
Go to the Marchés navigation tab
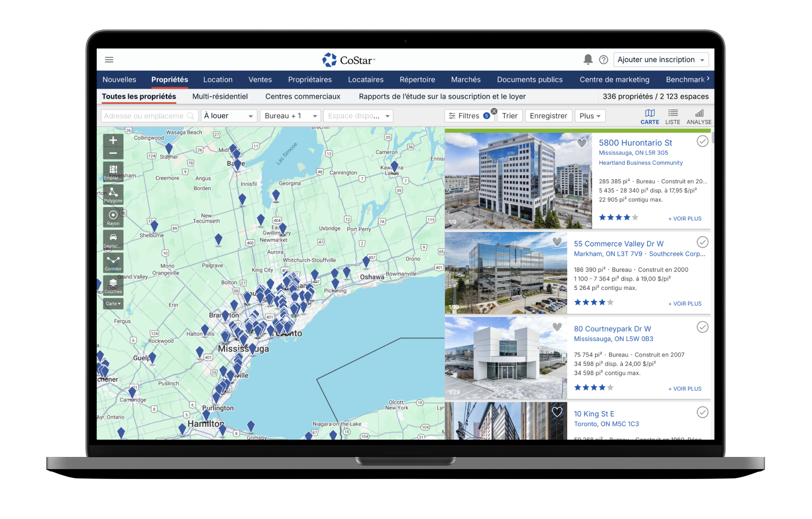pyautogui.click(x=466, y=79)
